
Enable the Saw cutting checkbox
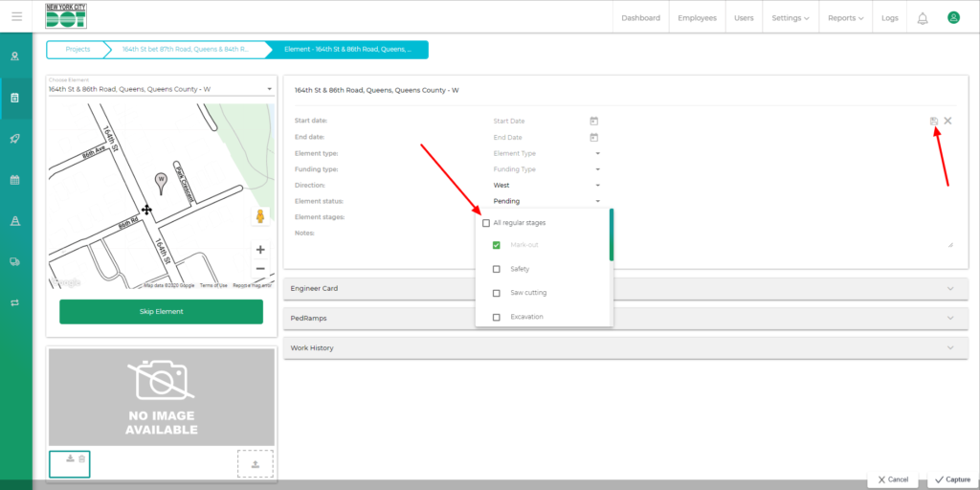coord(496,293)
